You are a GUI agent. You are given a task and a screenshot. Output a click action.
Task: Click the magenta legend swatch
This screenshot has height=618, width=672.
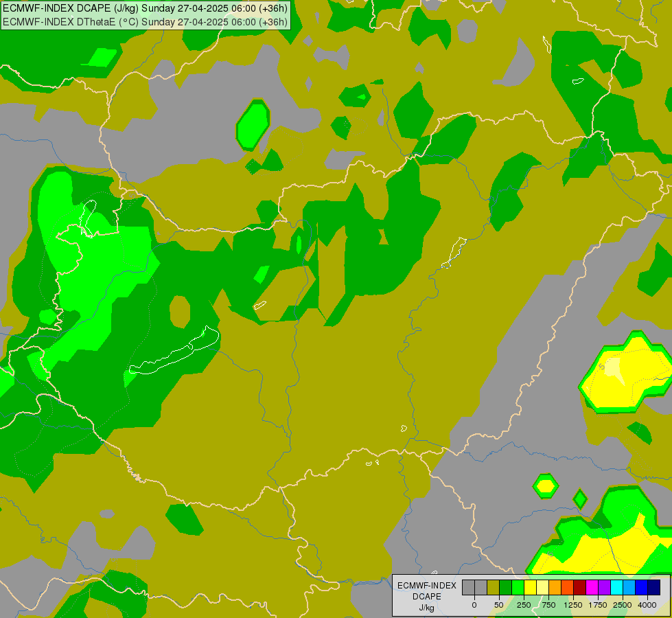click(x=592, y=588)
